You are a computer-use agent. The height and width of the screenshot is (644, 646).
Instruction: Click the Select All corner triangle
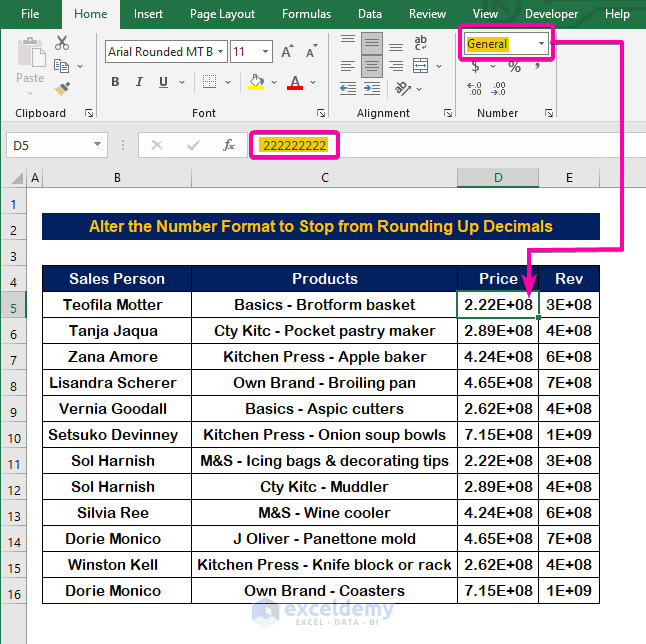point(16,178)
